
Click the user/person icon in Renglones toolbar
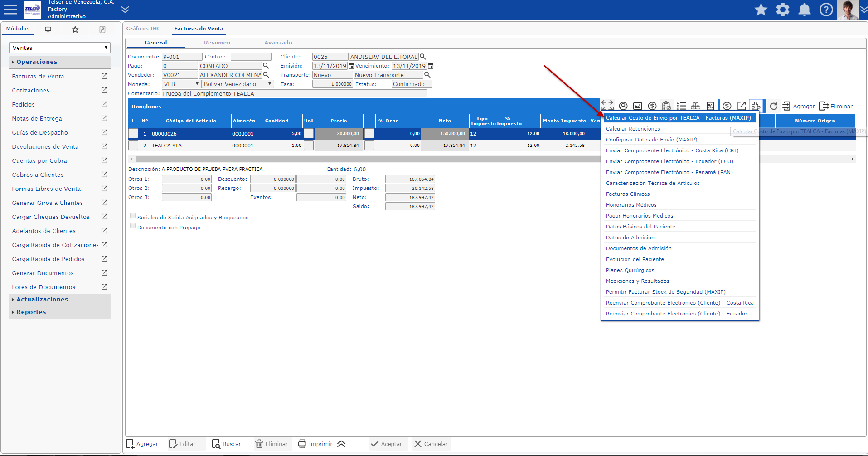tap(623, 106)
